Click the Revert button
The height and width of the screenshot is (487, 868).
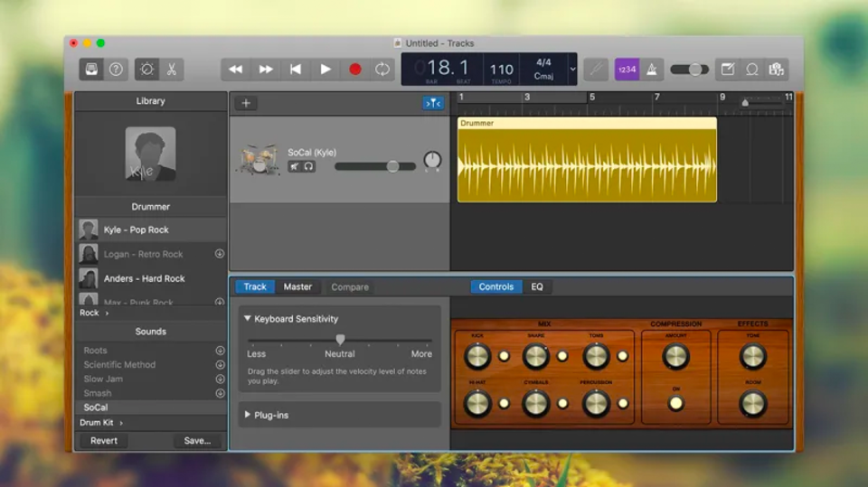pos(104,441)
